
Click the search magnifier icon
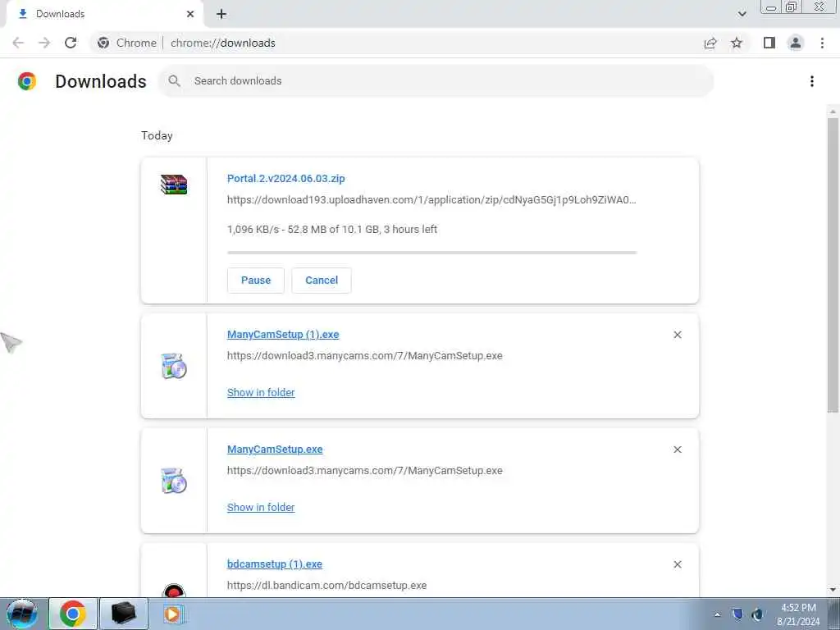(x=174, y=81)
